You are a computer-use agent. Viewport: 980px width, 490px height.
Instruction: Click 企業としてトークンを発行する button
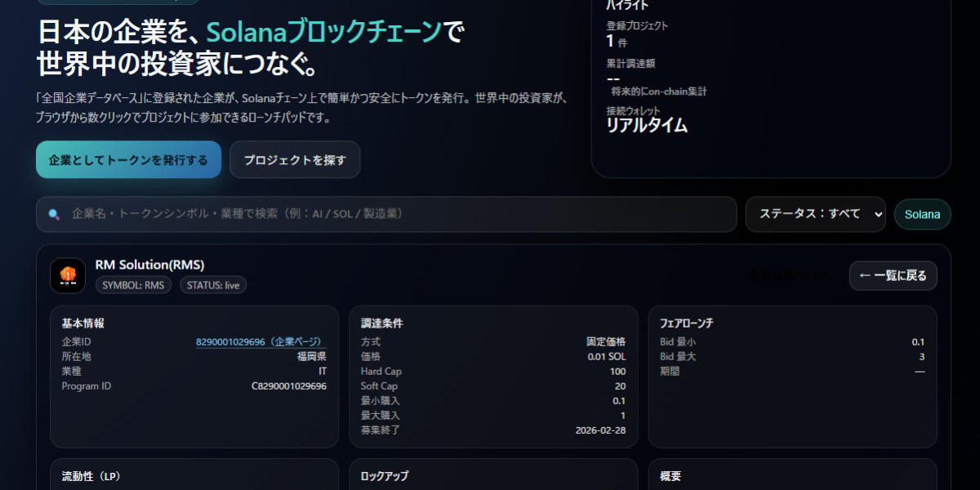point(128,159)
